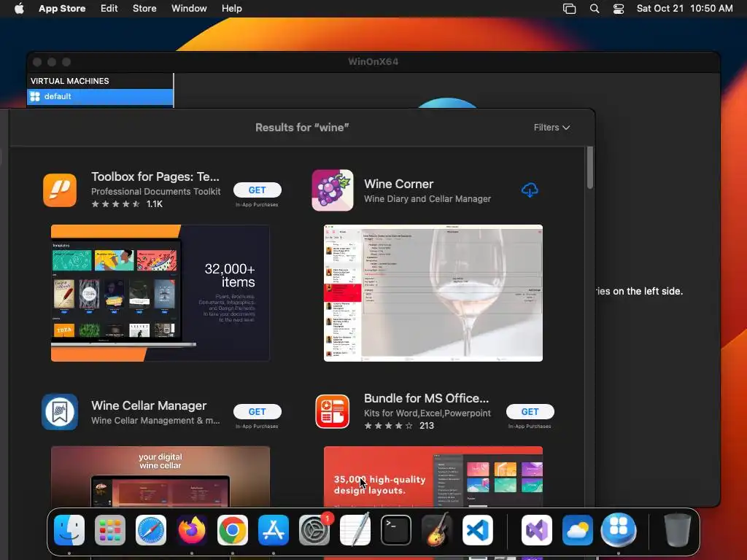Open the Wine Corner grape icon
747x560 pixels.
(333, 190)
